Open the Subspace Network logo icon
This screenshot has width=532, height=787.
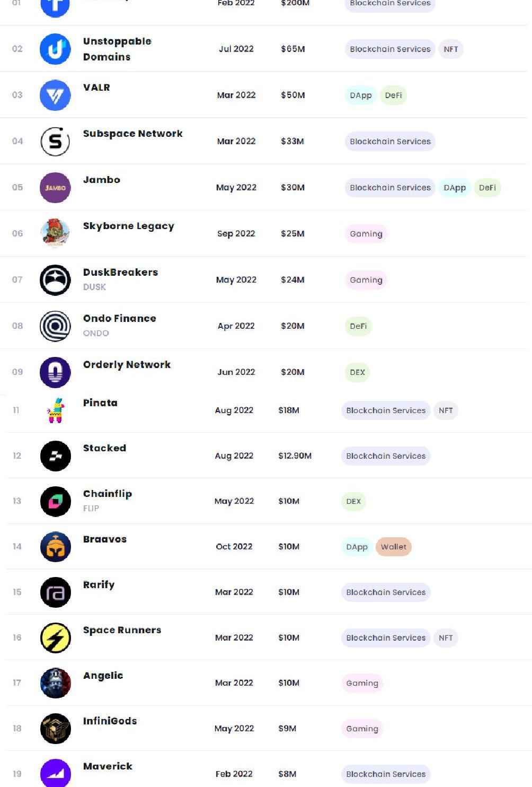click(x=55, y=141)
